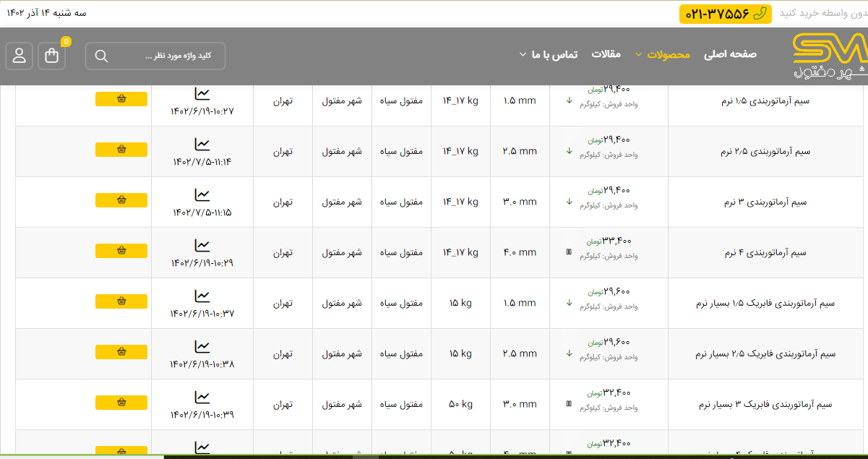Screen dimensions: 868x459
Task: Click the phone handset icon beside number
Action: (759, 14)
